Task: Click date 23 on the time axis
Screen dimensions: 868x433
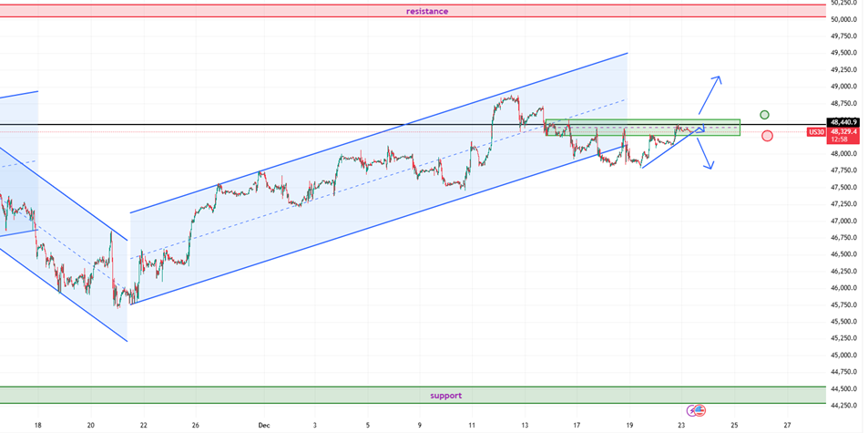Action: [681, 425]
